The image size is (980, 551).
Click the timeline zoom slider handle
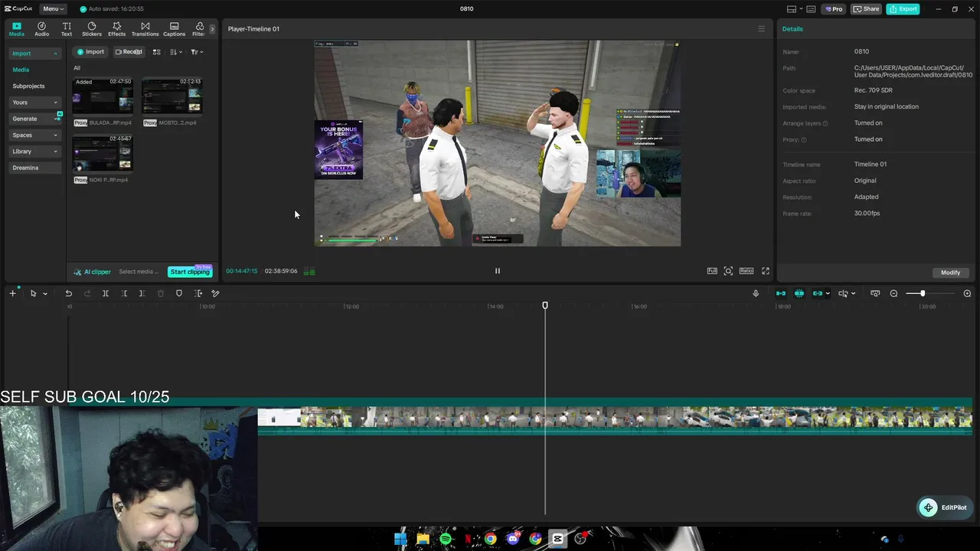[923, 294]
